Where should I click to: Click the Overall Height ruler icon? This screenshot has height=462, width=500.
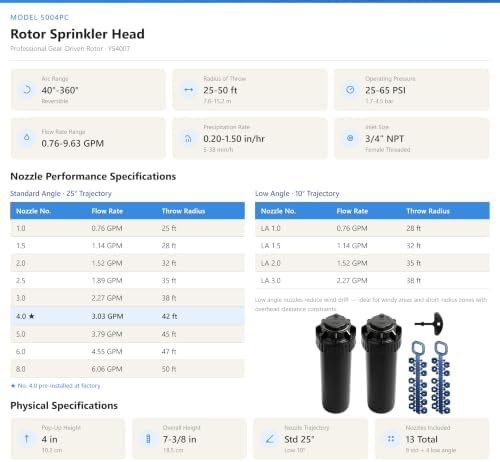[148, 439]
